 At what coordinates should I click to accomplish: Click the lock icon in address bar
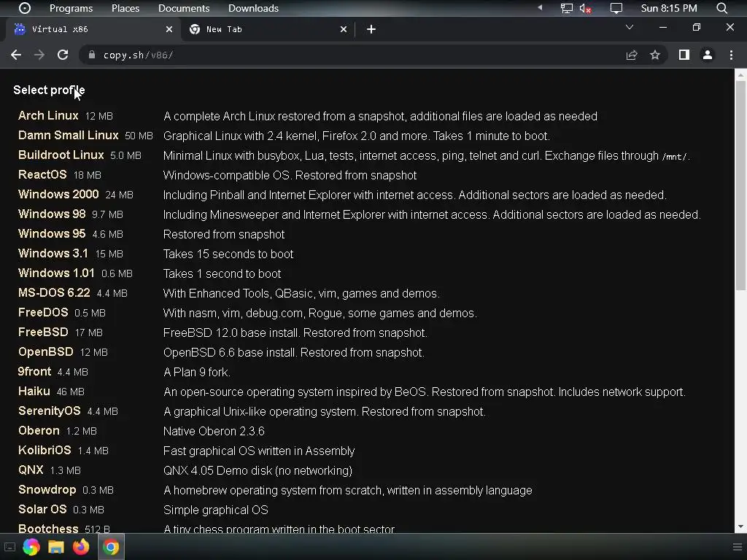pyautogui.click(x=91, y=55)
